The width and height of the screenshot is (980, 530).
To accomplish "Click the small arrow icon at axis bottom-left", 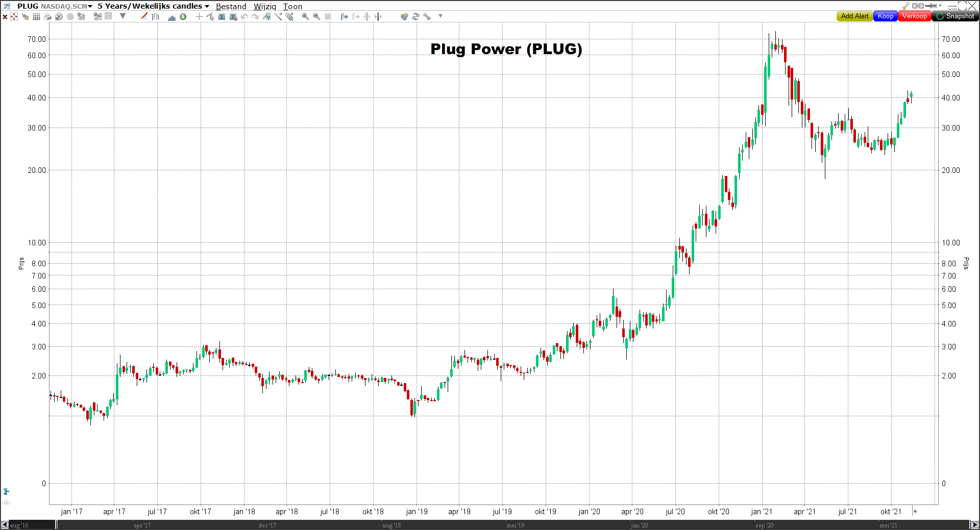I will [6, 491].
